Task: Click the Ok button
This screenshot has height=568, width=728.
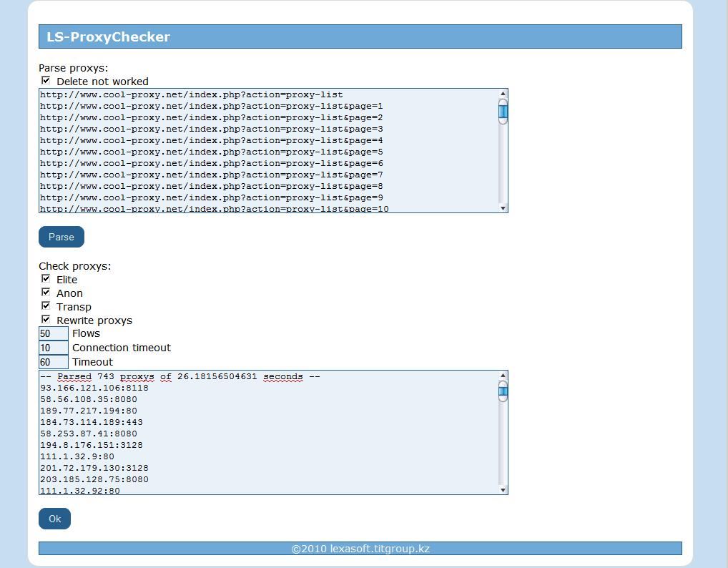Action: pyautogui.click(x=55, y=519)
